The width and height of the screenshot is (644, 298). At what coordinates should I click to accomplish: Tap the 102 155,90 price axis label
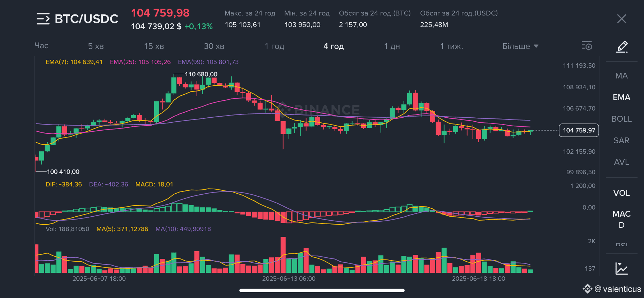click(579, 152)
